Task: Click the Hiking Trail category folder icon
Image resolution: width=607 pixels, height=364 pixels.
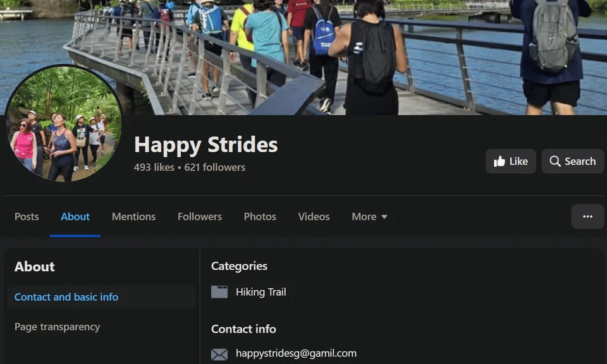Action: point(219,292)
